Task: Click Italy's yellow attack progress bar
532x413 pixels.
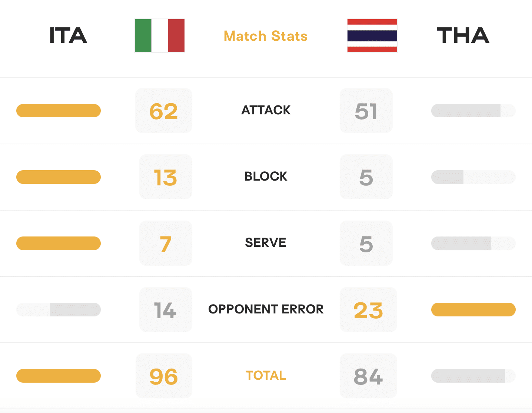Action: click(x=59, y=111)
